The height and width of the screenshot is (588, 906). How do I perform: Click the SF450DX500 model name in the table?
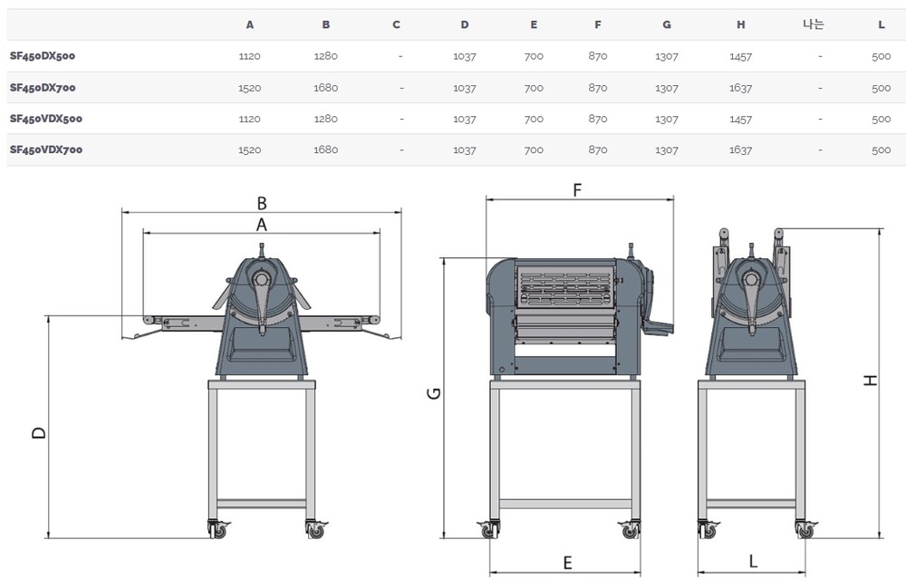pyautogui.click(x=43, y=56)
